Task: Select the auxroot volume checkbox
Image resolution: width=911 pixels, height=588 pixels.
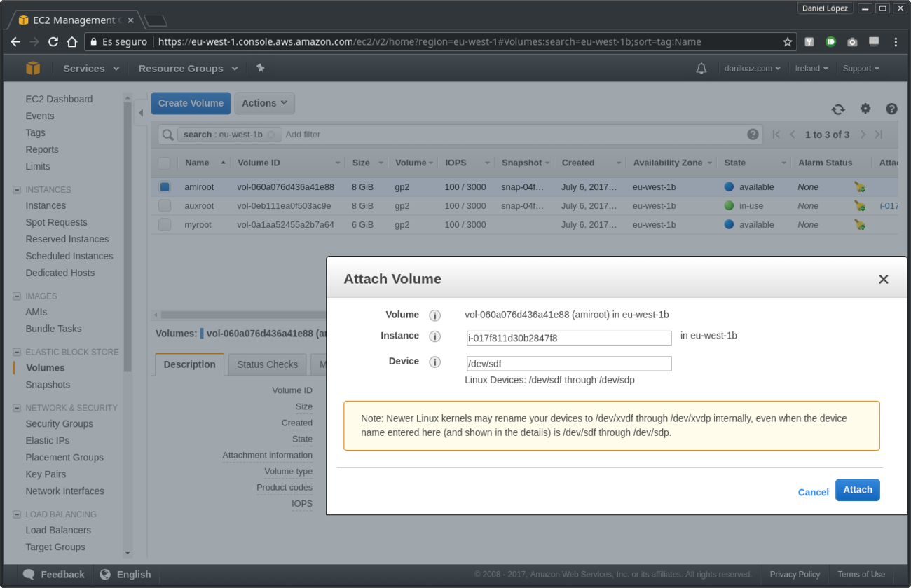Action: (164, 205)
